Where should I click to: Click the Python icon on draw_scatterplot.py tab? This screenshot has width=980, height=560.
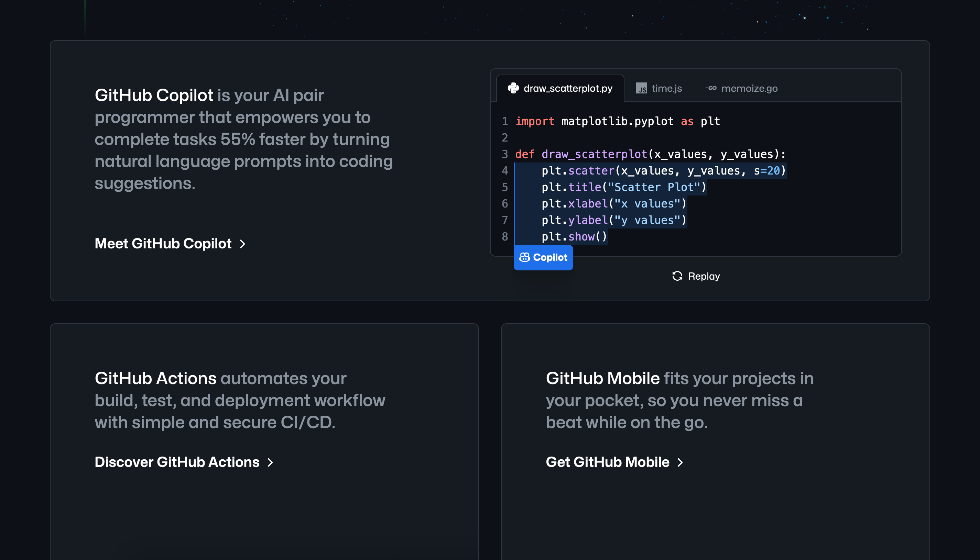point(513,88)
